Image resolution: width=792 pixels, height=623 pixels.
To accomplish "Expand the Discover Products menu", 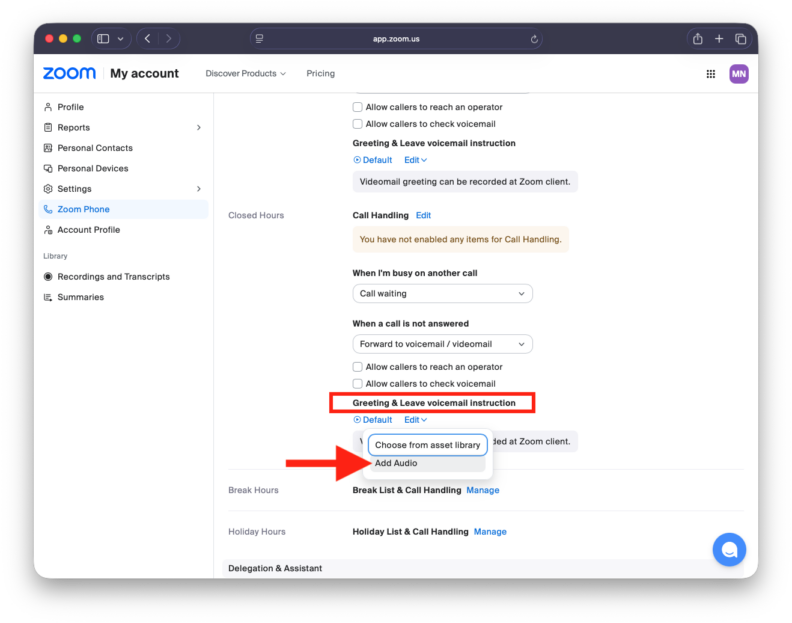I will [245, 74].
